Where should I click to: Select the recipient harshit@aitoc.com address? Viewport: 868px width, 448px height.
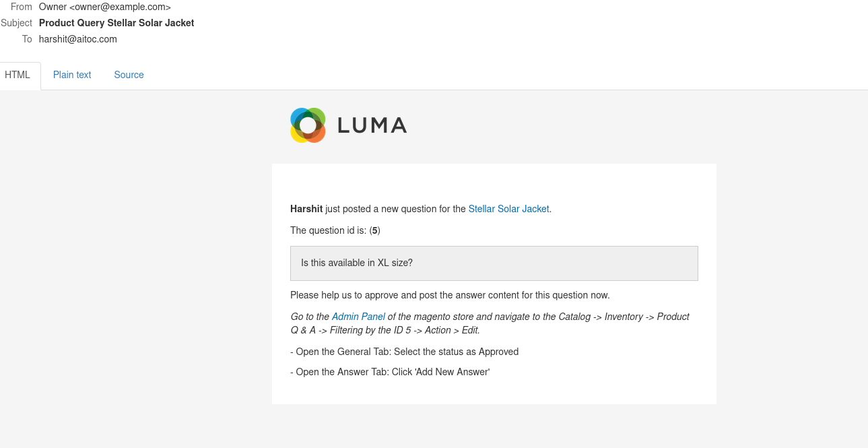pyautogui.click(x=78, y=39)
